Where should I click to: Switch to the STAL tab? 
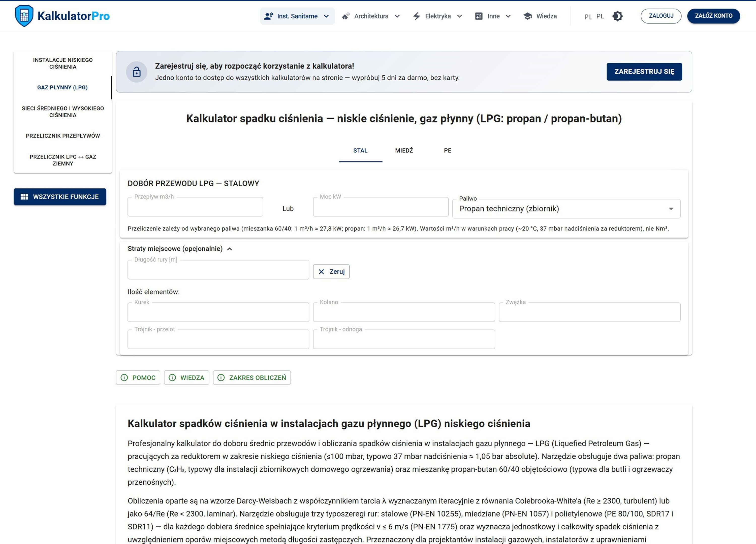[x=360, y=151]
